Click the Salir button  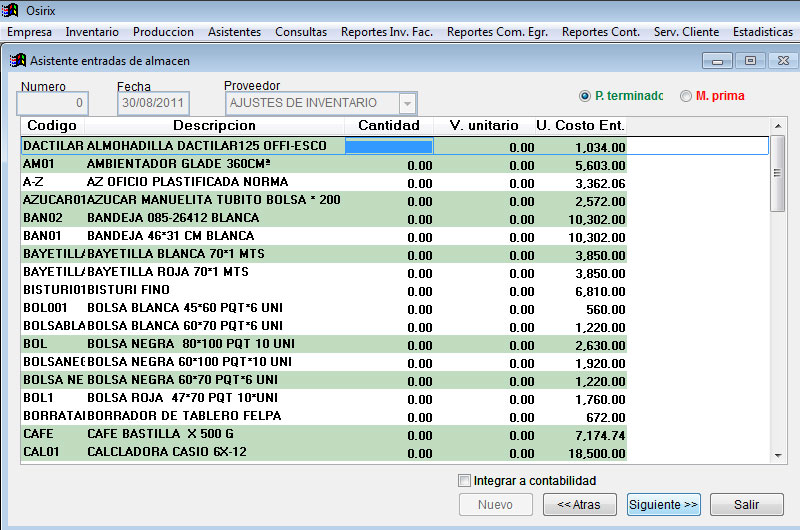point(746,504)
